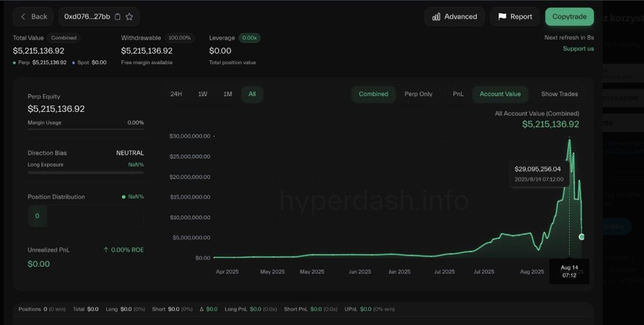Click the 100.00% Withdrawable badge

(179, 38)
